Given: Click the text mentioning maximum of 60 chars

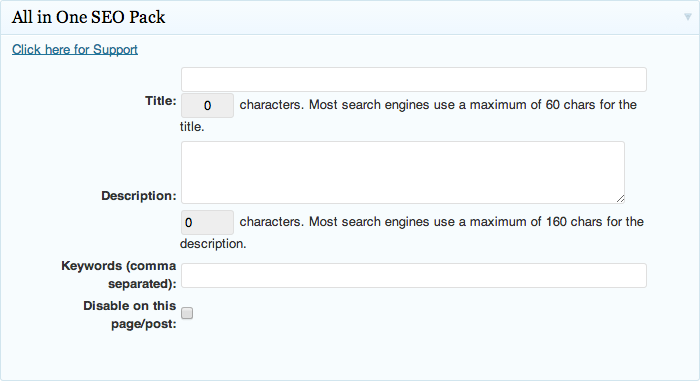Looking at the screenshot, I should coord(408,115).
